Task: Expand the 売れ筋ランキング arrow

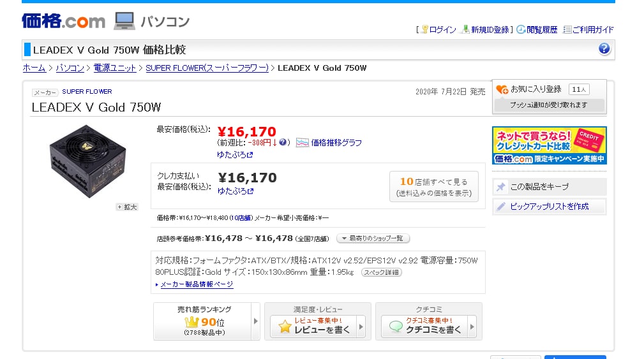Action: pyautogui.click(x=256, y=321)
